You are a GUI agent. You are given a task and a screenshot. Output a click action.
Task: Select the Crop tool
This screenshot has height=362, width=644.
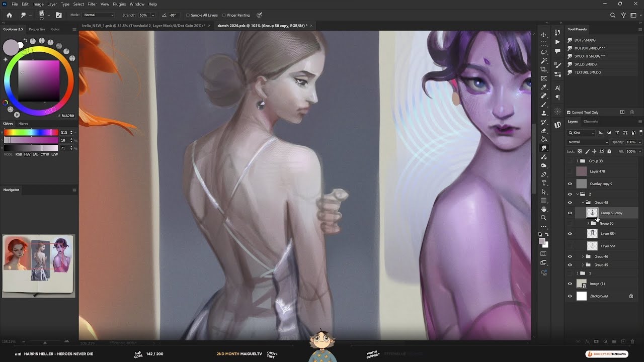pyautogui.click(x=543, y=69)
